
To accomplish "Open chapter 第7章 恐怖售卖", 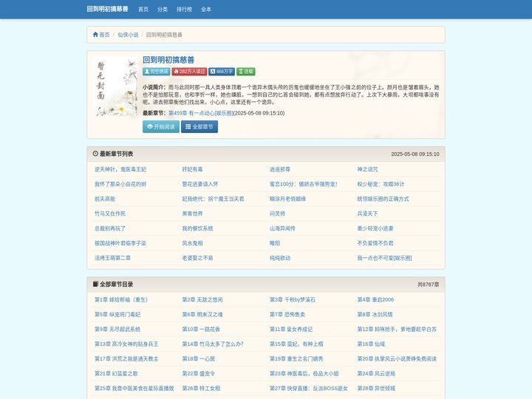I will (287, 315).
